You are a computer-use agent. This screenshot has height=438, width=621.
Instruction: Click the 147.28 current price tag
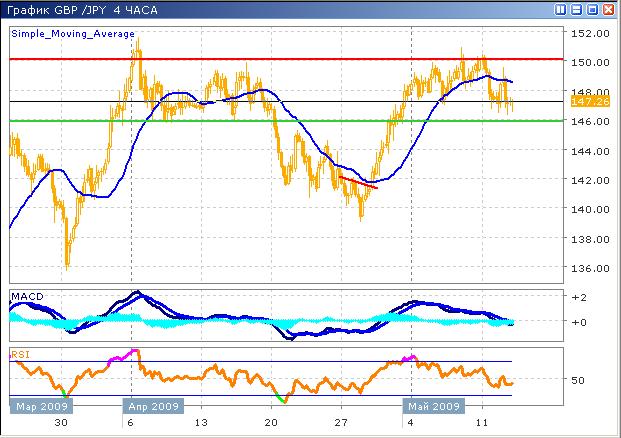[x=584, y=102]
